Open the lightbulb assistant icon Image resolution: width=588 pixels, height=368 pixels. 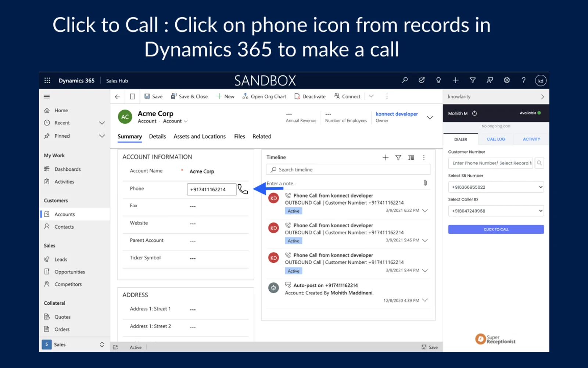(438, 80)
